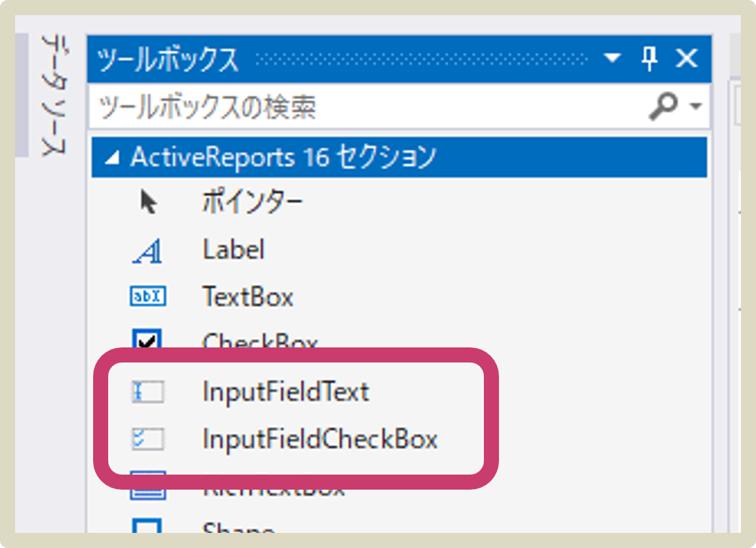756x548 pixels.
Task: Select the CheckBox control icon
Action: [147, 338]
